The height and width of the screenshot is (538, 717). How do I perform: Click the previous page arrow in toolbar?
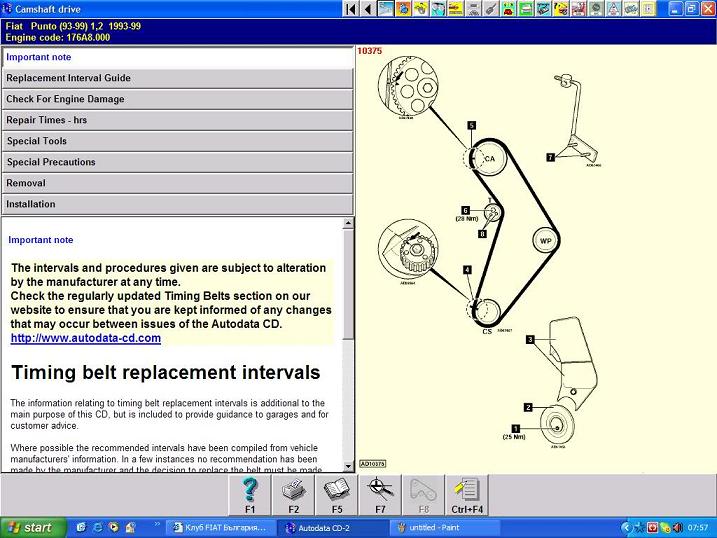368,9
